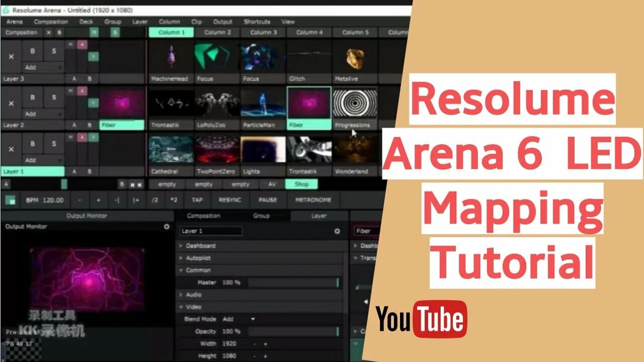Click the crossfader B side button
Screen dimensions: 644x362
(x=122, y=185)
